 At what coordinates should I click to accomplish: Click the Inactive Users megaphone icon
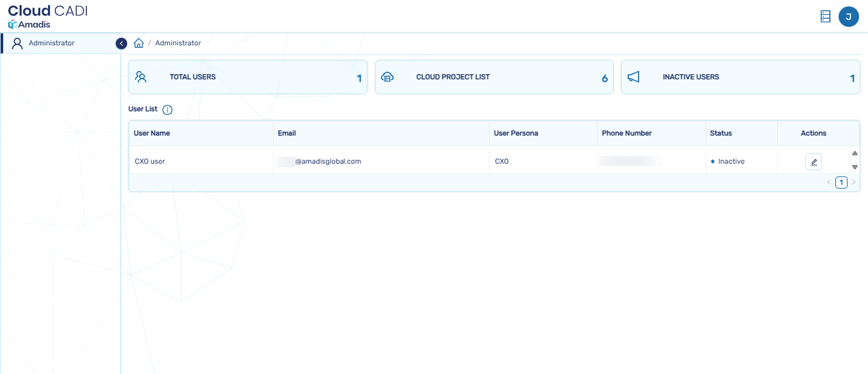coord(633,77)
